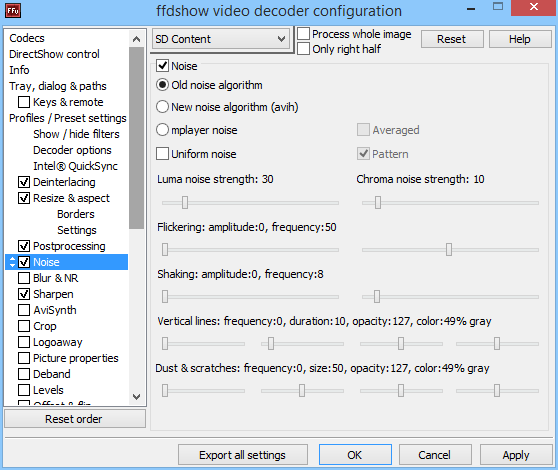Screen dimensions: 558x470
Task: Select New noise algorithm (avih) option
Action: pyautogui.click(x=162, y=107)
